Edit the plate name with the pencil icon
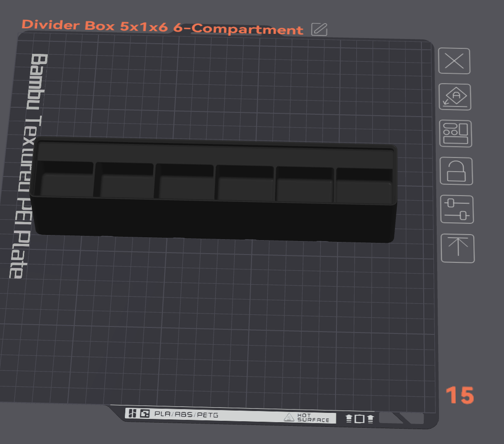504x444 pixels. tap(319, 29)
